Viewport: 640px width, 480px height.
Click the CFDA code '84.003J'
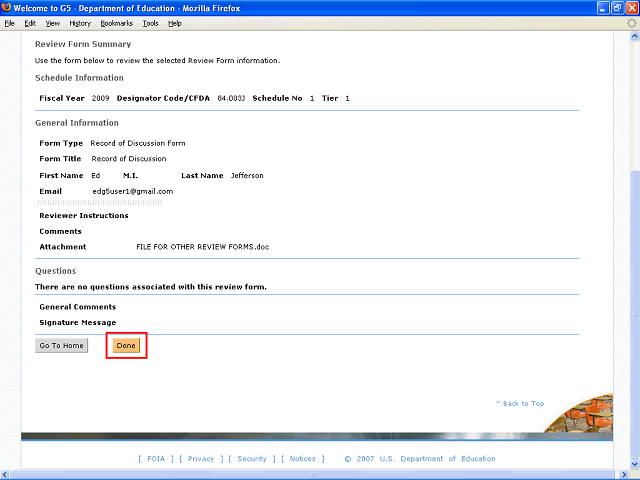click(231, 98)
